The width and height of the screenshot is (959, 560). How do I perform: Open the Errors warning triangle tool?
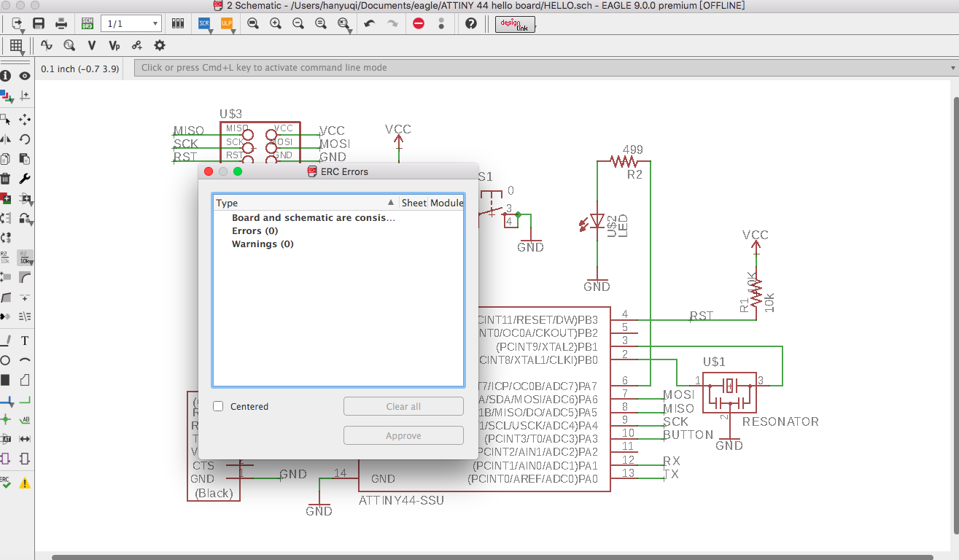click(25, 483)
